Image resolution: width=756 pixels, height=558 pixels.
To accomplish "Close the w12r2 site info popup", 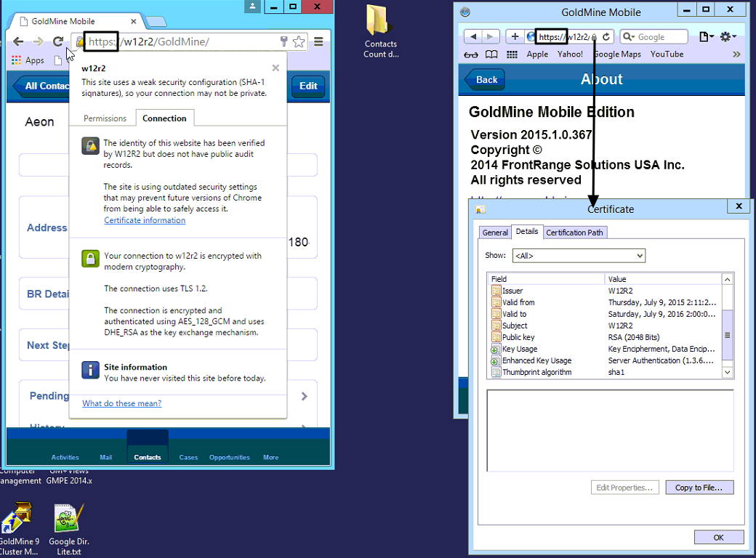I will click(x=276, y=68).
